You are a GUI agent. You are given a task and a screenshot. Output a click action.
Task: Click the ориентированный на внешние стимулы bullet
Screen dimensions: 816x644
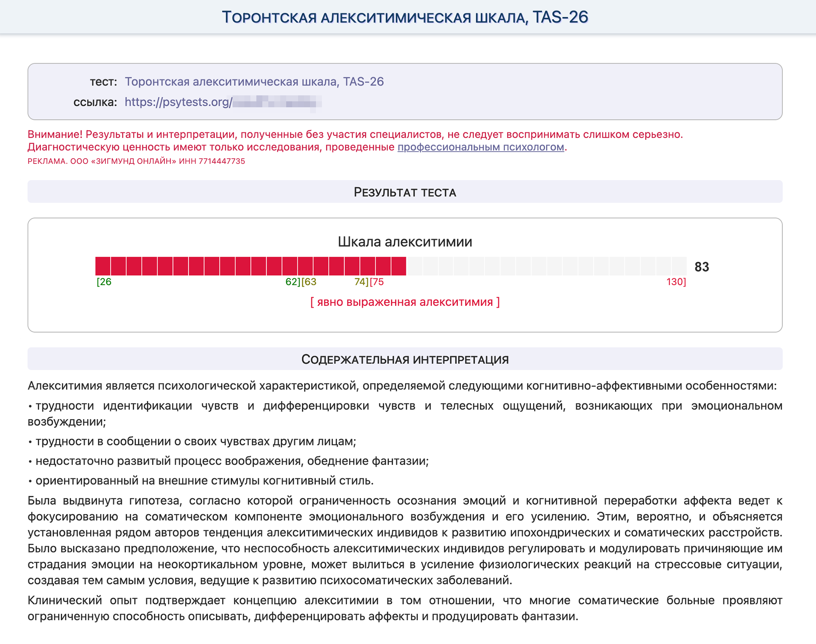[x=200, y=481]
